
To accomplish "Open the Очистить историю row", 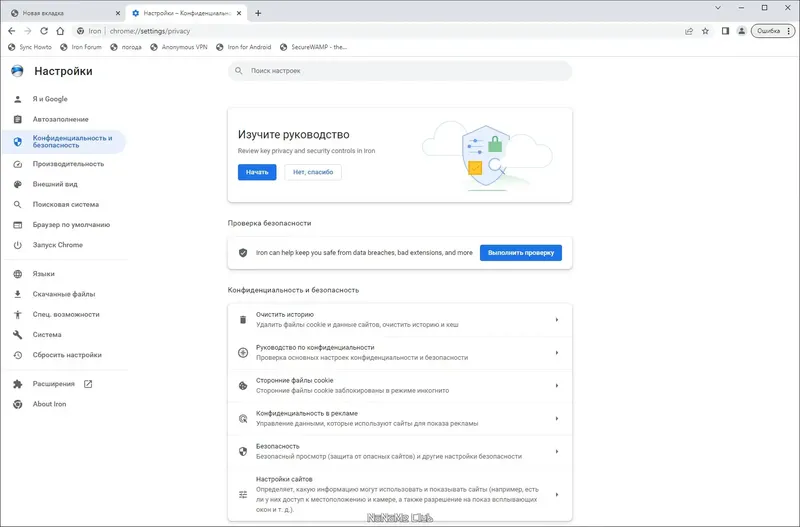I will pyautogui.click(x=400, y=320).
